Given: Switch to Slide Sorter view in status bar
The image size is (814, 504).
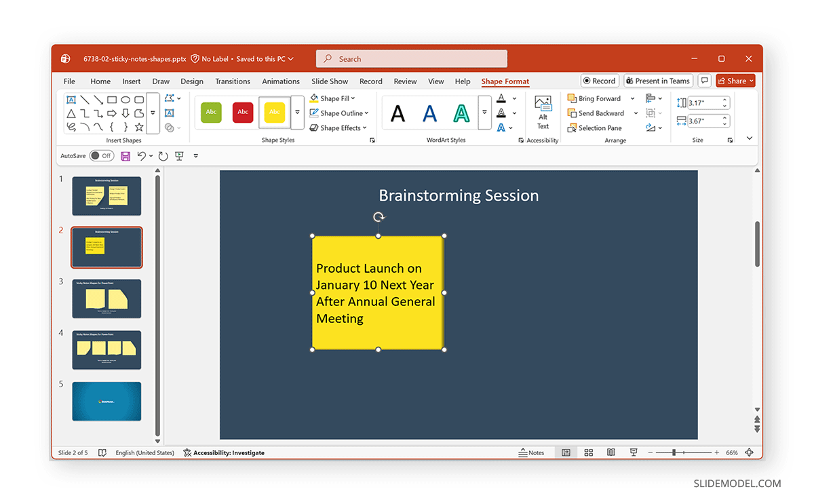Looking at the screenshot, I should pyautogui.click(x=588, y=452).
